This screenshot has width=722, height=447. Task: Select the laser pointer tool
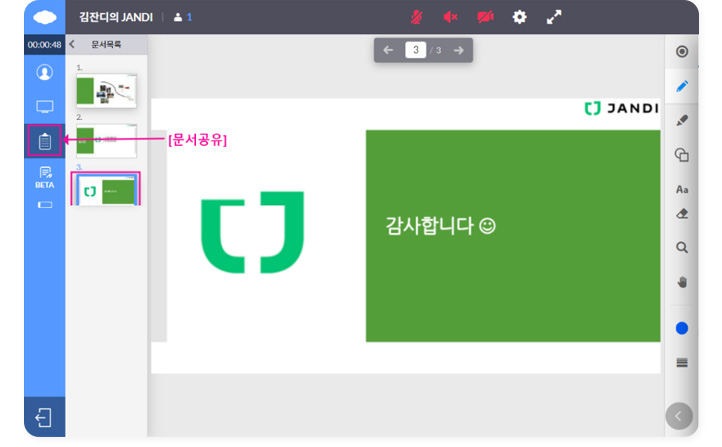682,52
